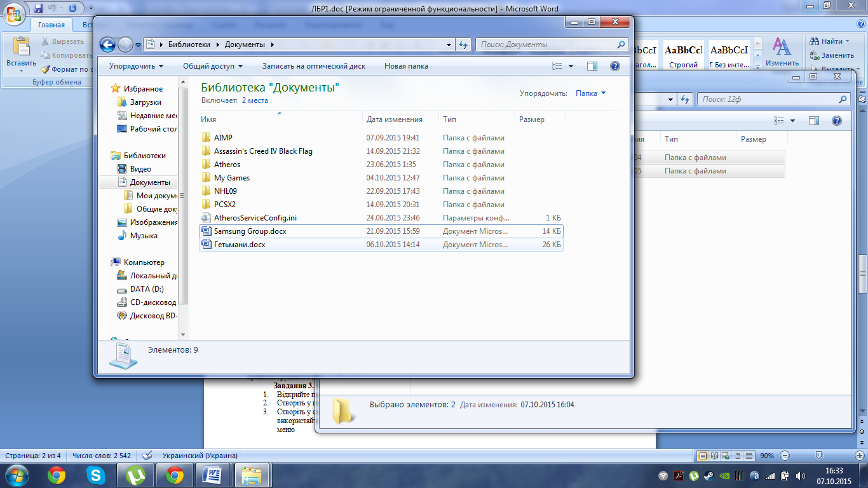Refresh the Documents library address bar
This screenshot has width=868, height=488.
click(x=464, y=44)
